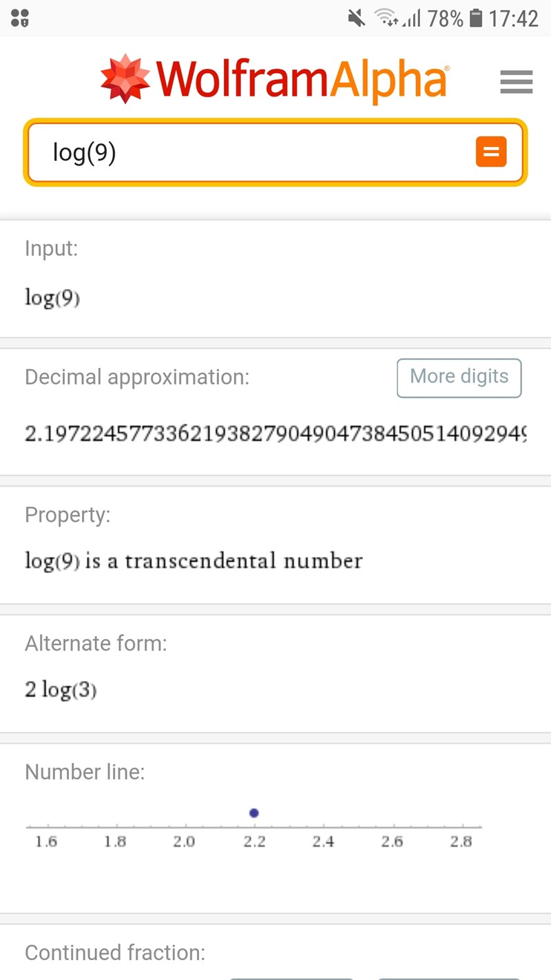Tap the Continued fraction heading
Viewport: 551px width, 980px height.
(115, 952)
